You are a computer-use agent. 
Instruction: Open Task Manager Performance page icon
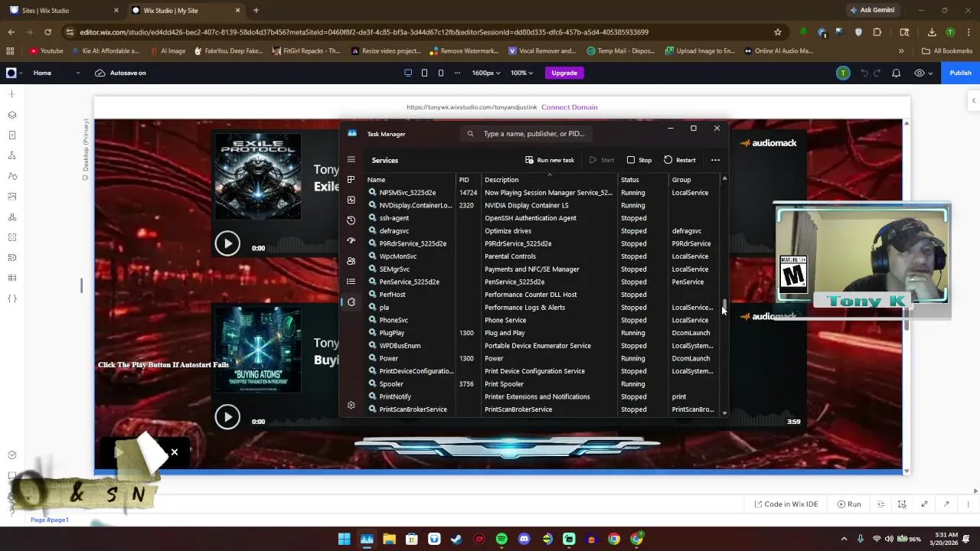tap(351, 200)
